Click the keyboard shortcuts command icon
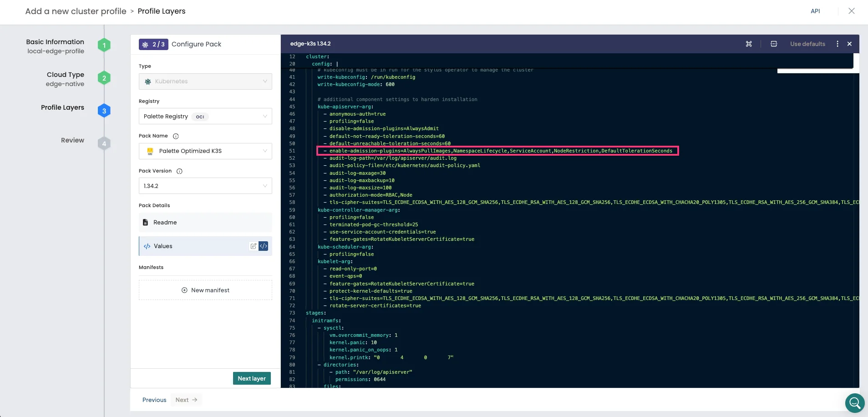868x417 pixels. (x=749, y=44)
